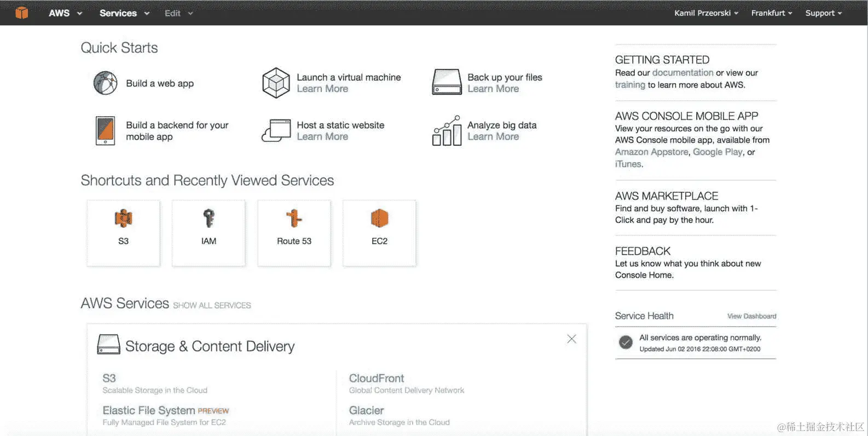
Task: Click the Route 53 shortcut icon
Action: tap(294, 218)
